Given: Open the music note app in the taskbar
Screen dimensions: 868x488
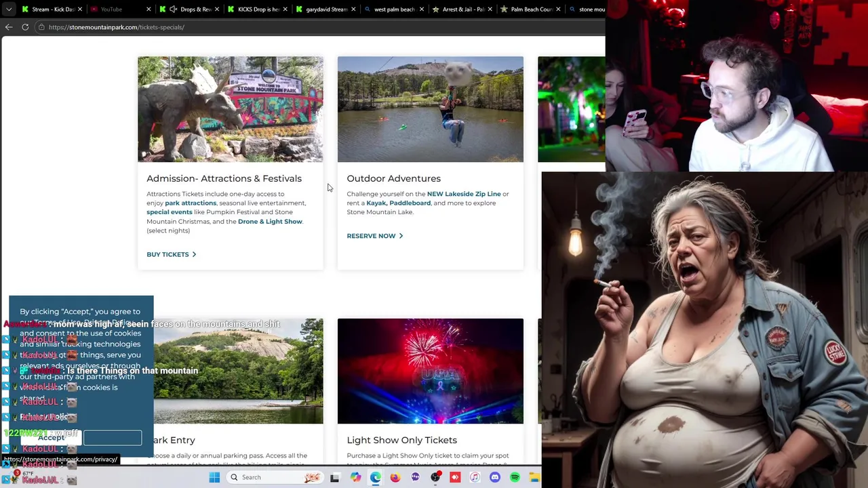Looking at the screenshot, I should tap(475, 477).
